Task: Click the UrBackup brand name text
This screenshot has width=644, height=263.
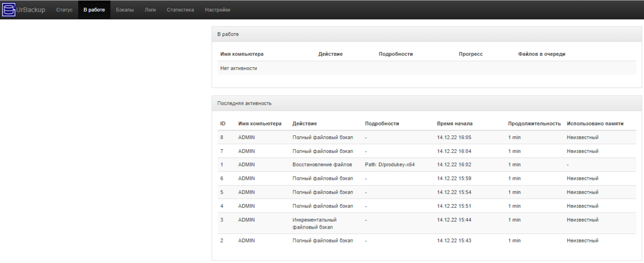Action: click(x=31, y=10)
